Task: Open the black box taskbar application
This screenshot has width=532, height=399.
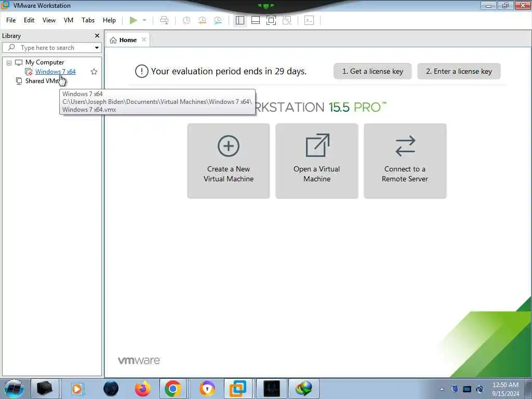Action: click(45, 389)
